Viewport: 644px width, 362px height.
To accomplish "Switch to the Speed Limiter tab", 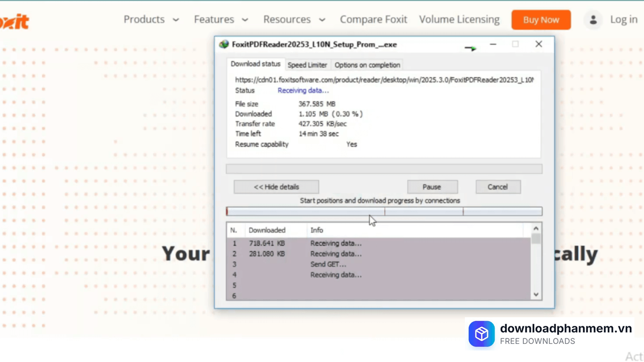I will point(307,65).
